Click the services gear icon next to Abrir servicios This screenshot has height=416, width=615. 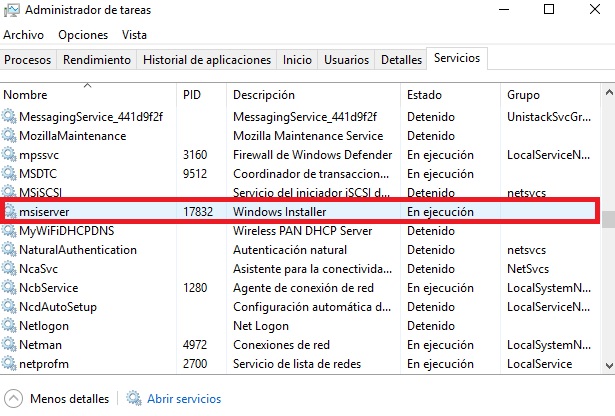point(134,398)
